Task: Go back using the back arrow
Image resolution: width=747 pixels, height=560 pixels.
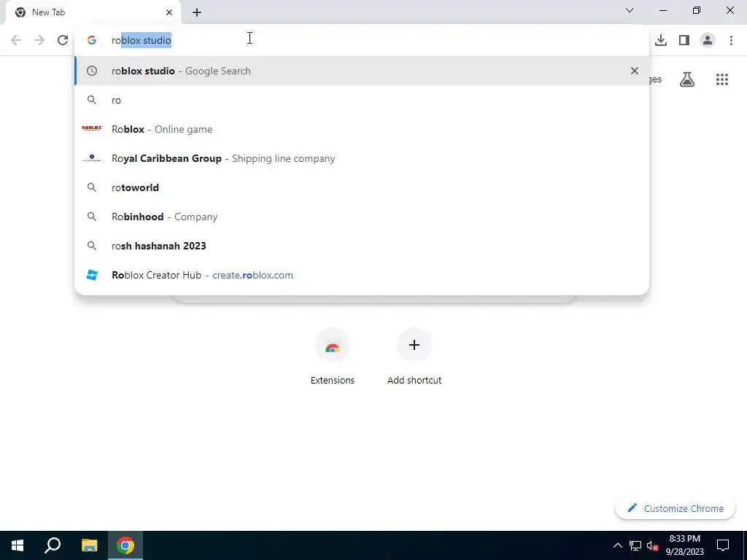Action: point(16,40)
